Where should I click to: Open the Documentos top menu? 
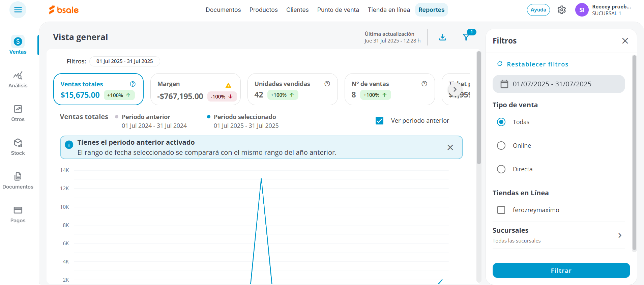223,10
